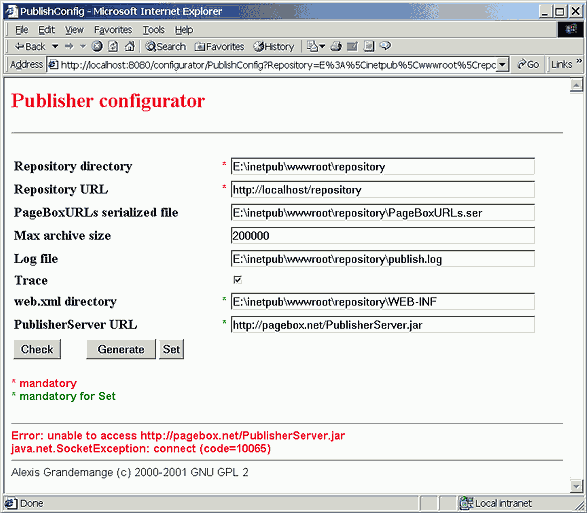
Task: Close the Internet Explorer window
Action: [576, 12]
